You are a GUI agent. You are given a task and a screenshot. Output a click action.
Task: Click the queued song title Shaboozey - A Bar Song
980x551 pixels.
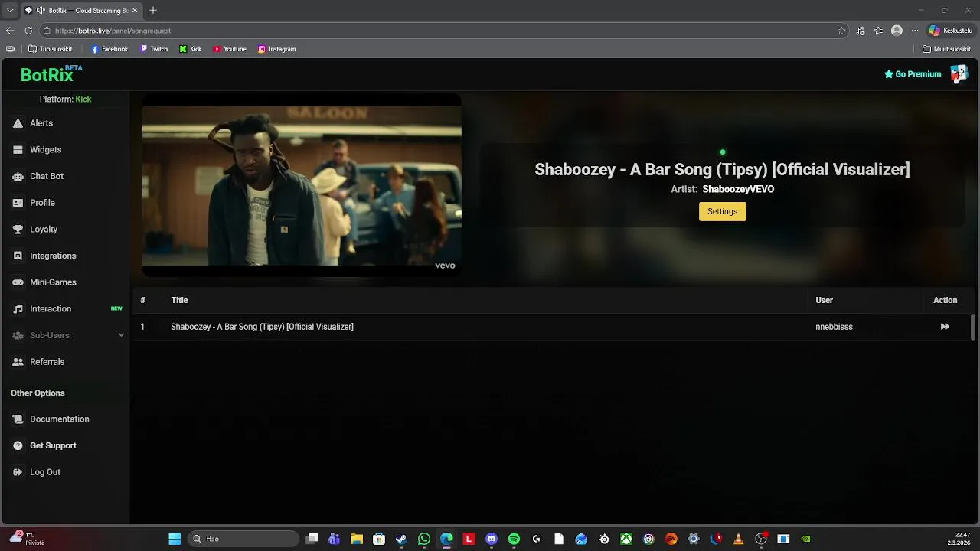tap(262, 327)
